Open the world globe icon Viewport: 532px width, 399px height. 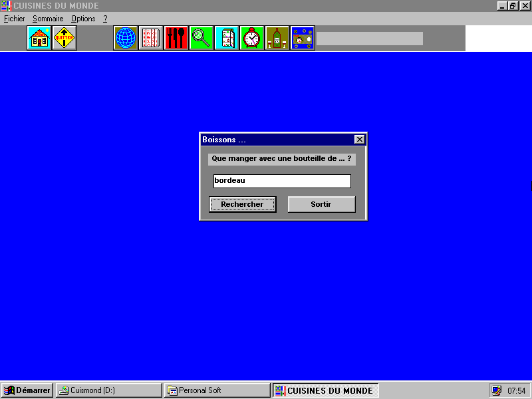pos(126,38)
